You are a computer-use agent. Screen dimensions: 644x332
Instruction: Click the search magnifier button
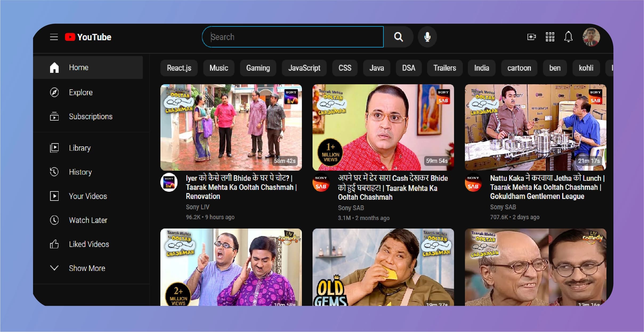(x=398, y=37)
